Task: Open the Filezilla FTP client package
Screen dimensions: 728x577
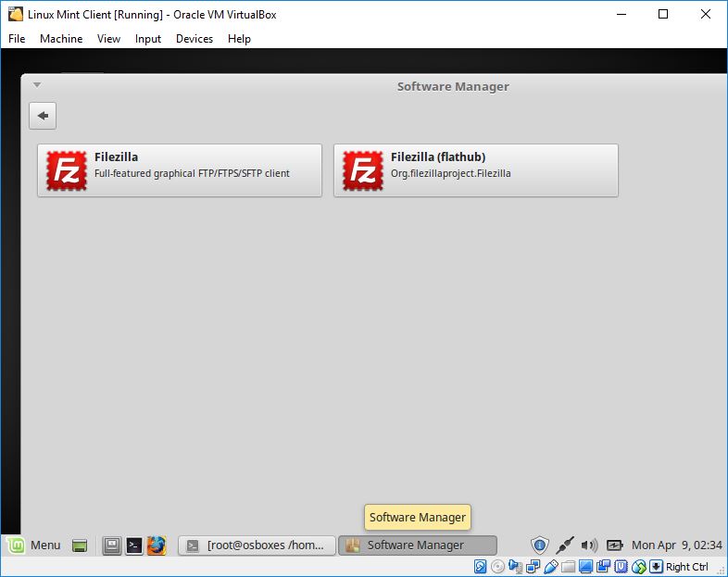Action: click(x=180, y=170)
